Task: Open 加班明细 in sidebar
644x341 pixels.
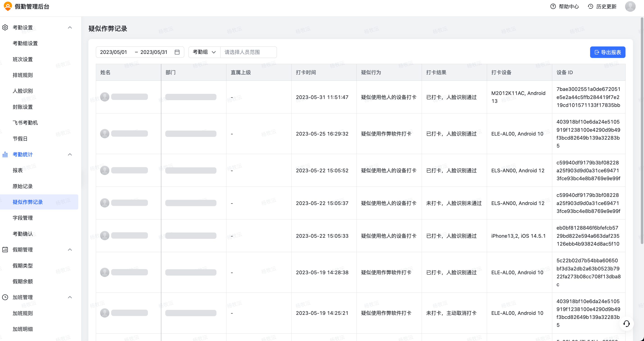Action: [x=23, y=329]
